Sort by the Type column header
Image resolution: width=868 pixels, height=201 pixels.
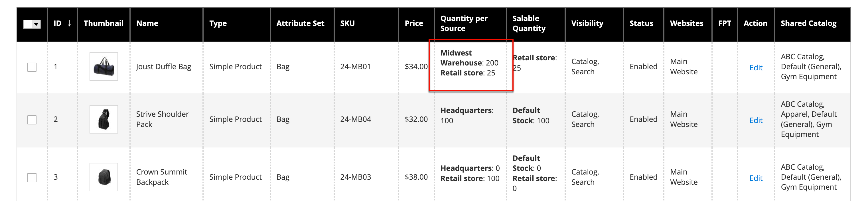pos(218,23)
